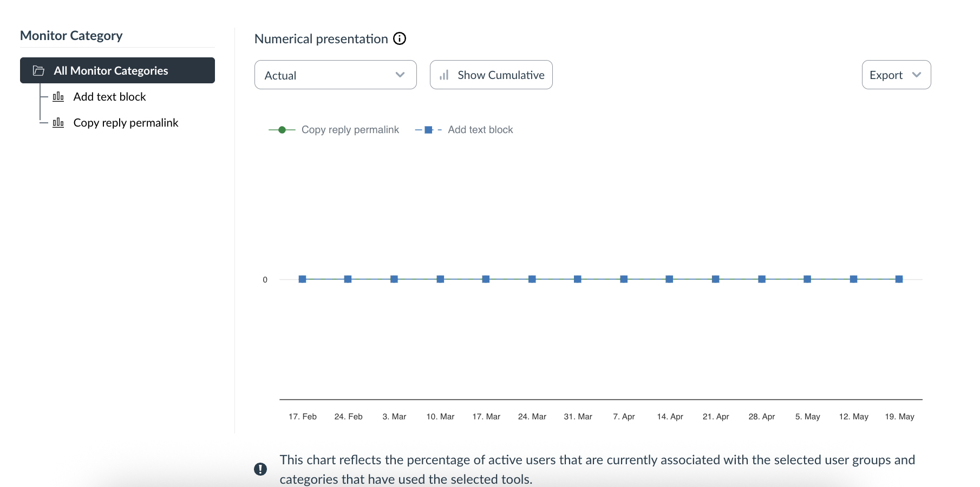
Task: Click the 31. Mar data point on chart
Action: pos(578,279)
